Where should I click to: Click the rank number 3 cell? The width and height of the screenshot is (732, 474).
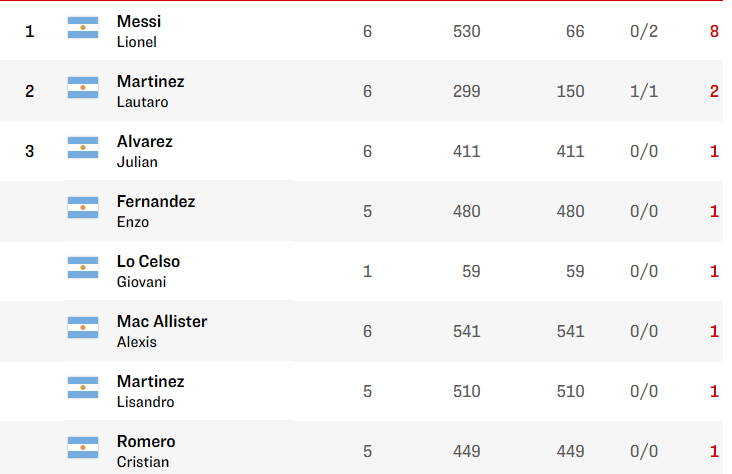tap(29, 151)
